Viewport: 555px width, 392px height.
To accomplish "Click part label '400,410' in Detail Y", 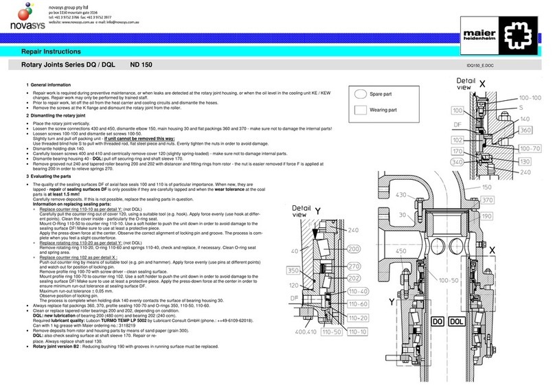I will click(x=306, y=332).
